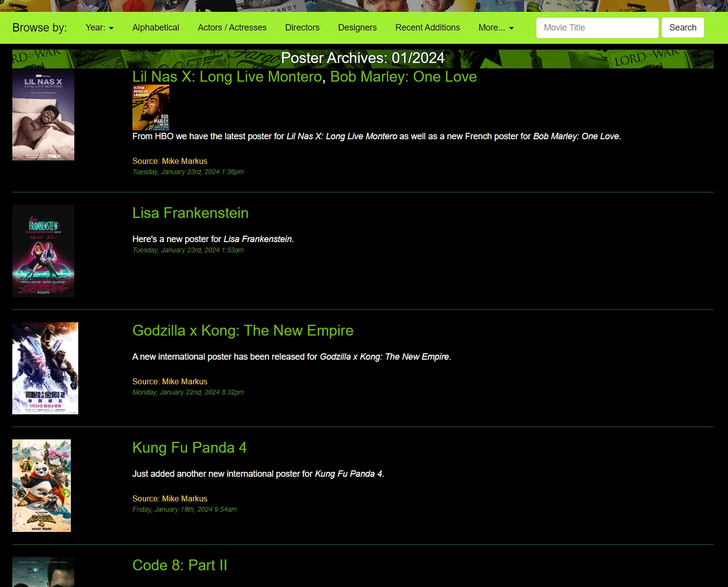Open the Bob Marley: One Love title link
Viewport: 728px width, 587px height.
pyautogui.click(x=403, y=77)
